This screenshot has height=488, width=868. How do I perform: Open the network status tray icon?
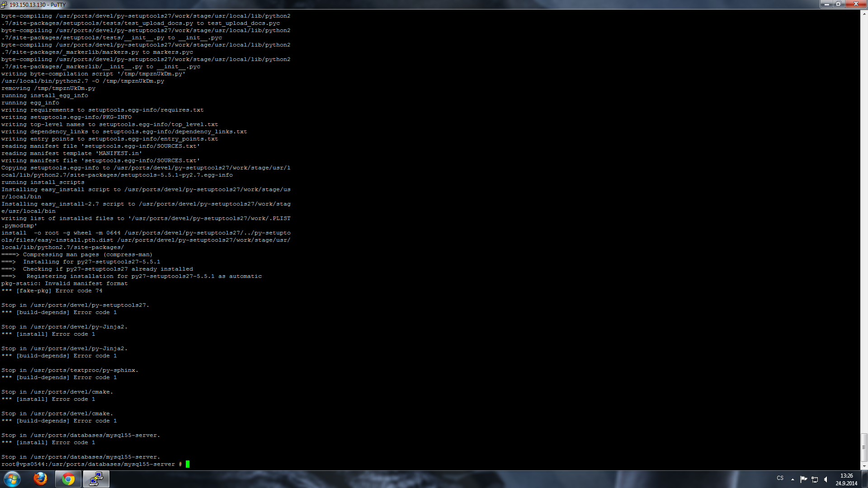point(815,479)
